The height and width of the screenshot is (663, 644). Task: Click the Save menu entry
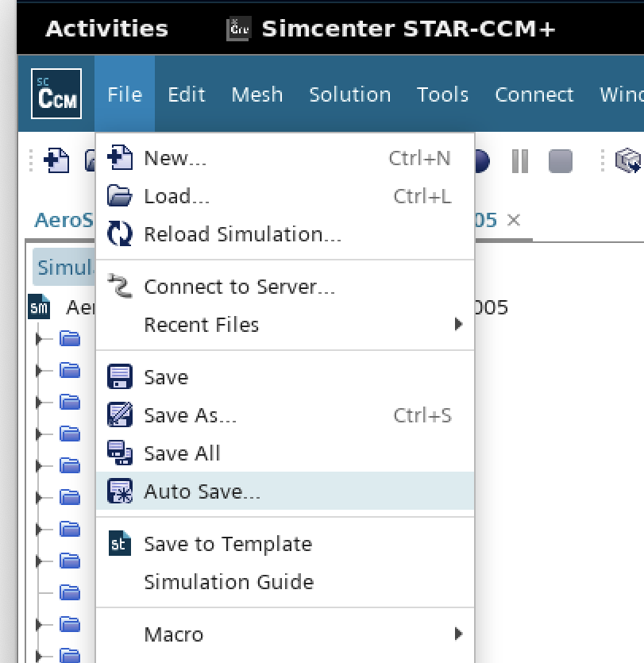click(285, 377)
